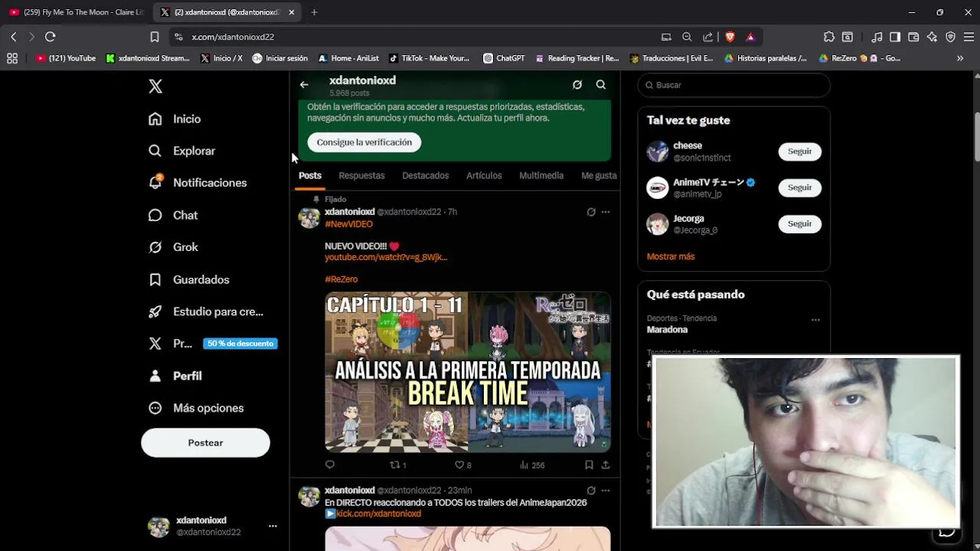Open the Break Time video thumbnail

tap(468, 372)
